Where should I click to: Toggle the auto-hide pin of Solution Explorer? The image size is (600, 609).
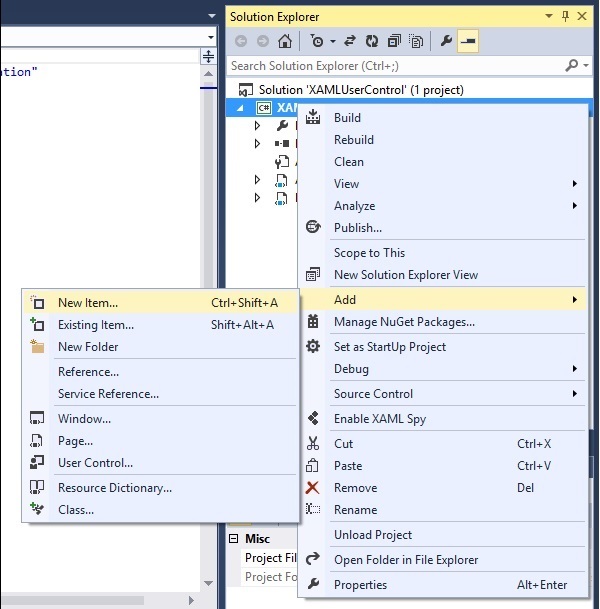pyautogui.click(x=565, y=16)
